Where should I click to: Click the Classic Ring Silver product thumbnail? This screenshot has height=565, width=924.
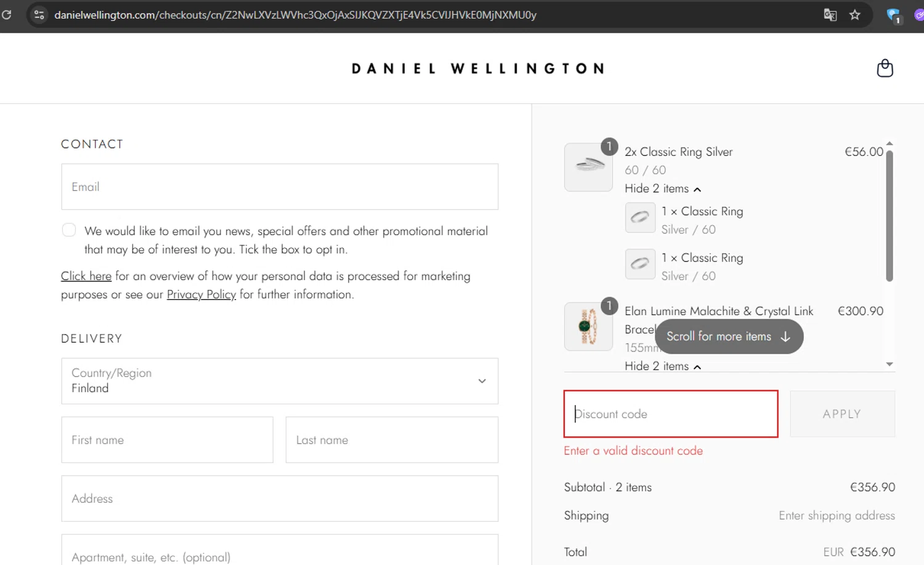588,167
